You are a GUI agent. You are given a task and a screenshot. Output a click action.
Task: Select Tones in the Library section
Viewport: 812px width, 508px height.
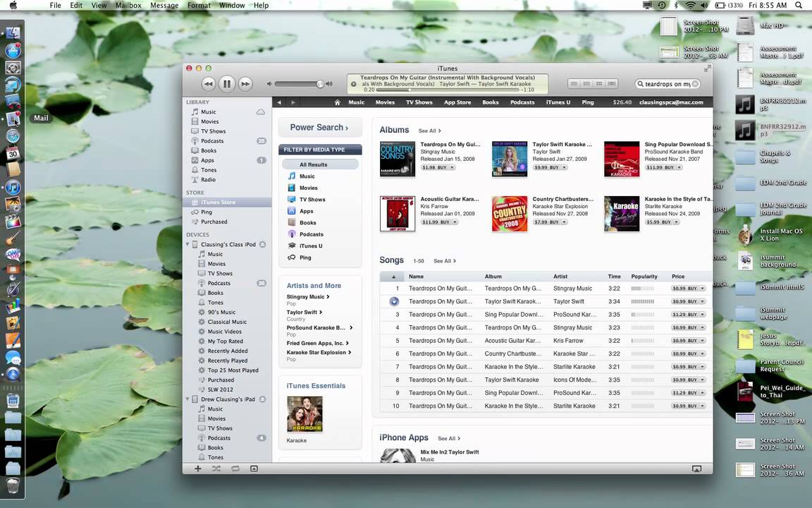click(x=209, y=170)
